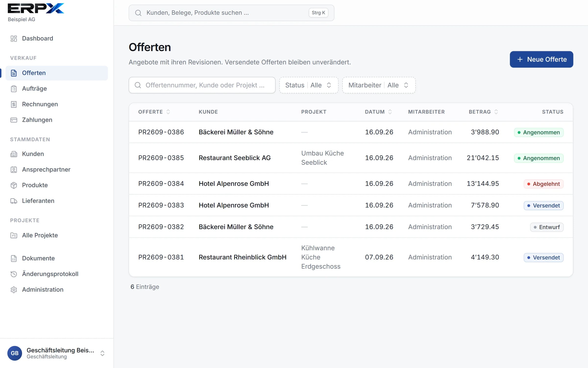Click the Entwurf status badge

pyautogui.click(x=547, y=227)
